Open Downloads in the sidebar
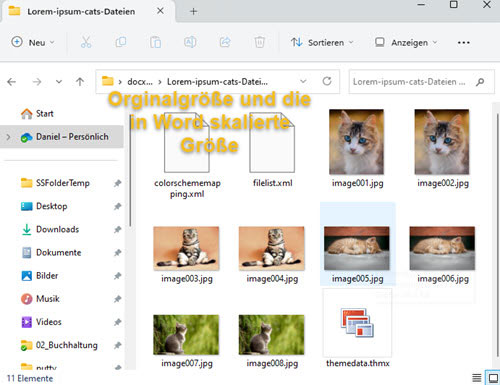Image resolution: width=500 pixels, height=385 pixels. [57, 229]
